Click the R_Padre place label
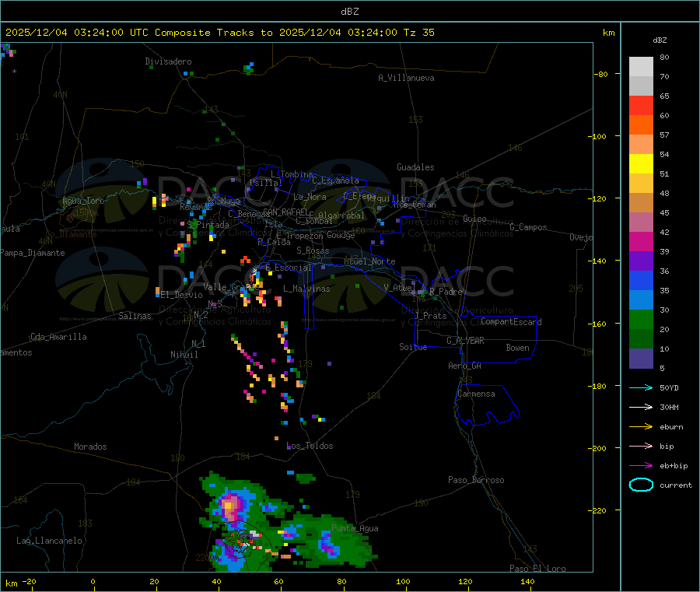 point(446,292)
